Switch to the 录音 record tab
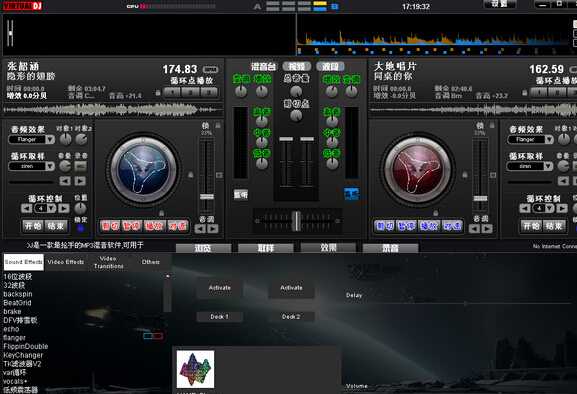The height and width of the screenshot is (394, 577). [390, 248]
